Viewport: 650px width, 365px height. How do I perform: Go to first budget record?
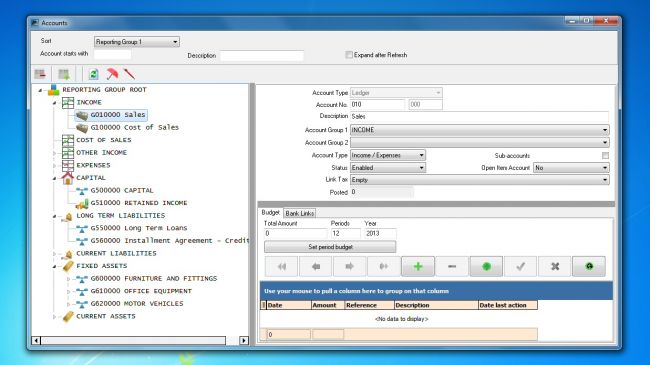281,266
